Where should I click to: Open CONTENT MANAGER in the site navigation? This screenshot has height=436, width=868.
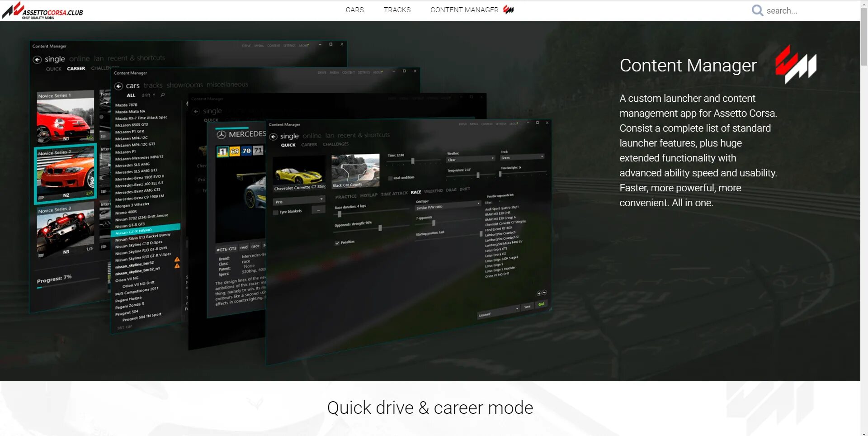(464, 10)
